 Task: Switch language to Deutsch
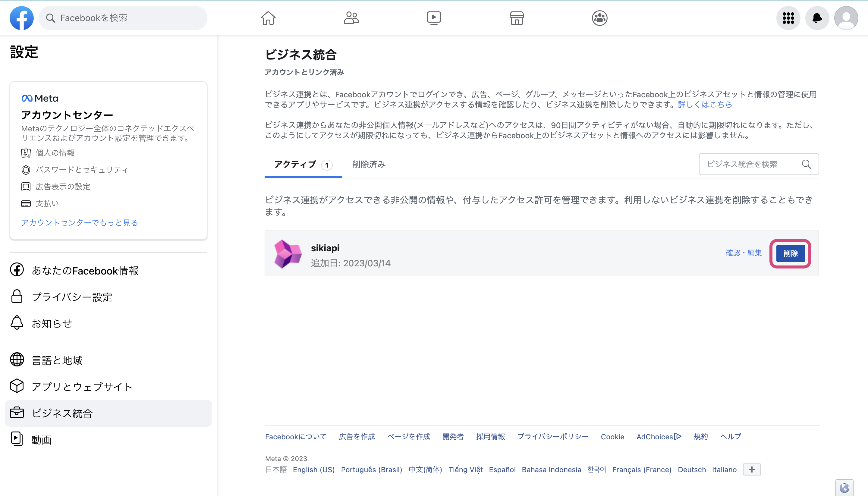(692, 469)
